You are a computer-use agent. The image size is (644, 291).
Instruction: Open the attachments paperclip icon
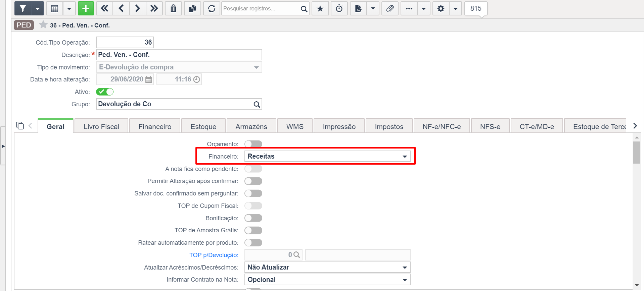coord(390,8)
